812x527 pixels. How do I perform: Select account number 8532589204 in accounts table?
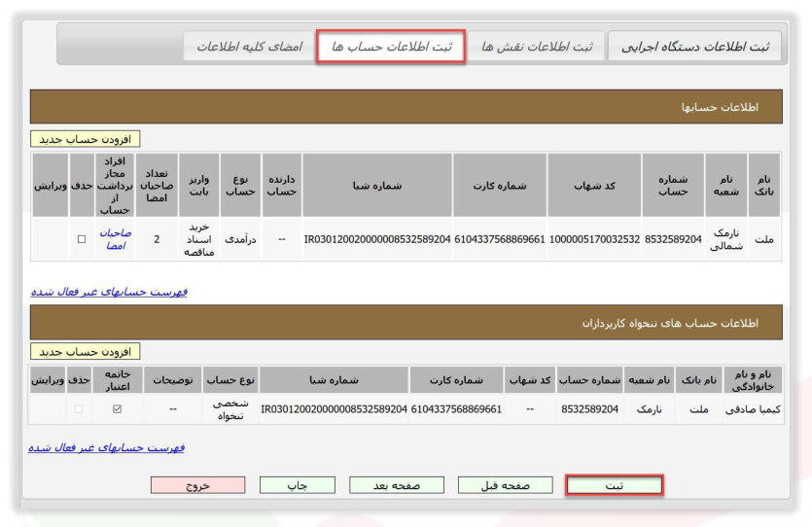[673, 239]
